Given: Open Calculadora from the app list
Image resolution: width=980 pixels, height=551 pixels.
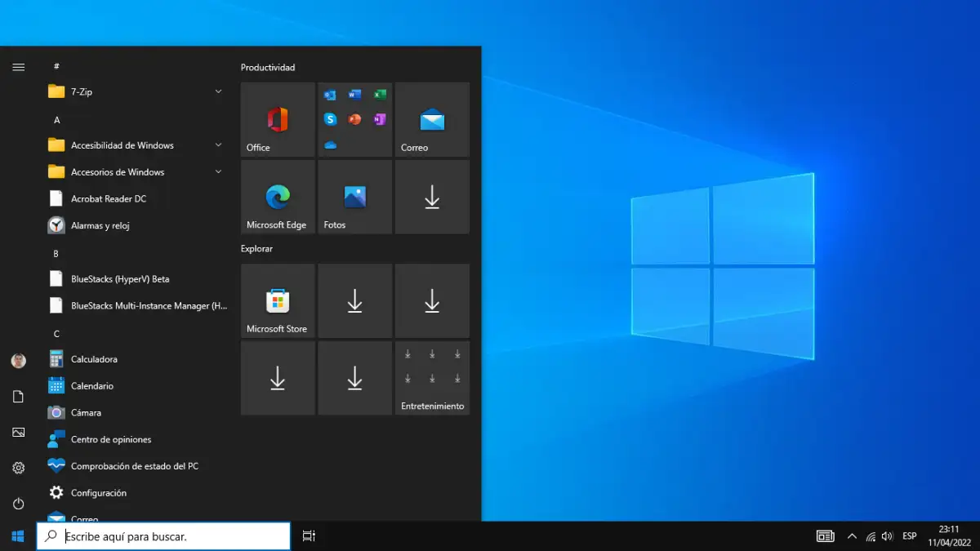Looking at the screenshot, I should 139,359.
